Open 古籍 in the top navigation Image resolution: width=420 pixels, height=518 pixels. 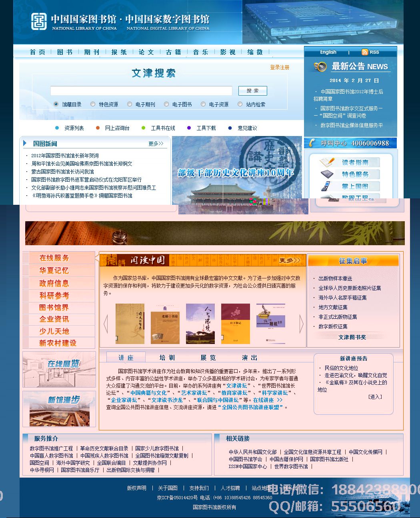click(174, 52)
